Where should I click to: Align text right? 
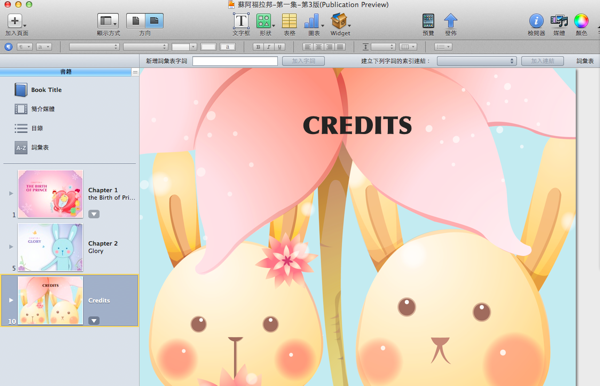pyautogui.click(x=329, y=47)
